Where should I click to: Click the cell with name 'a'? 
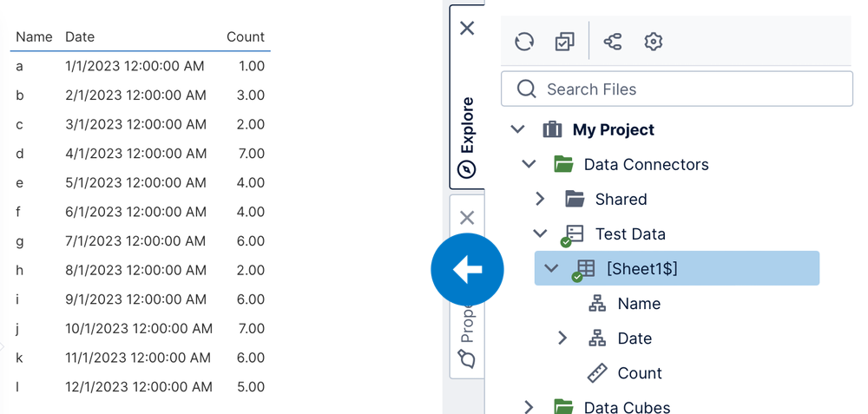pos(19,67)
